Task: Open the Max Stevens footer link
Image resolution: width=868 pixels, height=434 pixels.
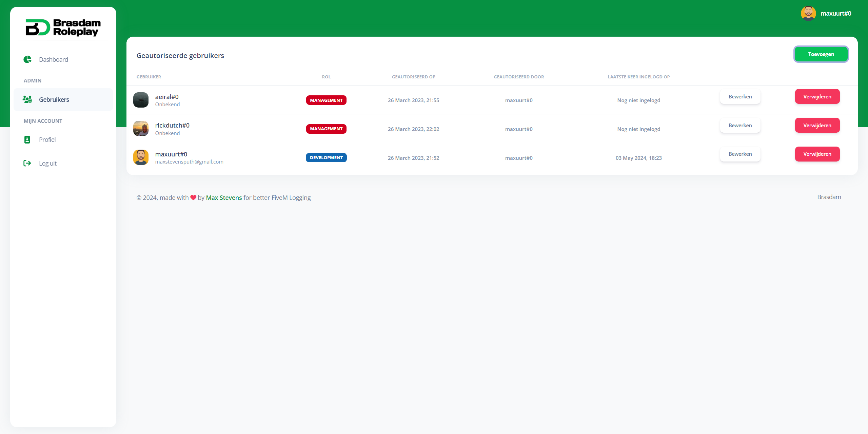Action: pos(224,197)
